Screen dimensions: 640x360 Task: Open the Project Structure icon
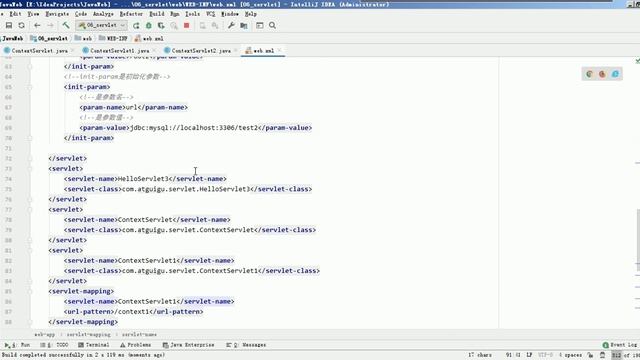click(x=244, y=25)
